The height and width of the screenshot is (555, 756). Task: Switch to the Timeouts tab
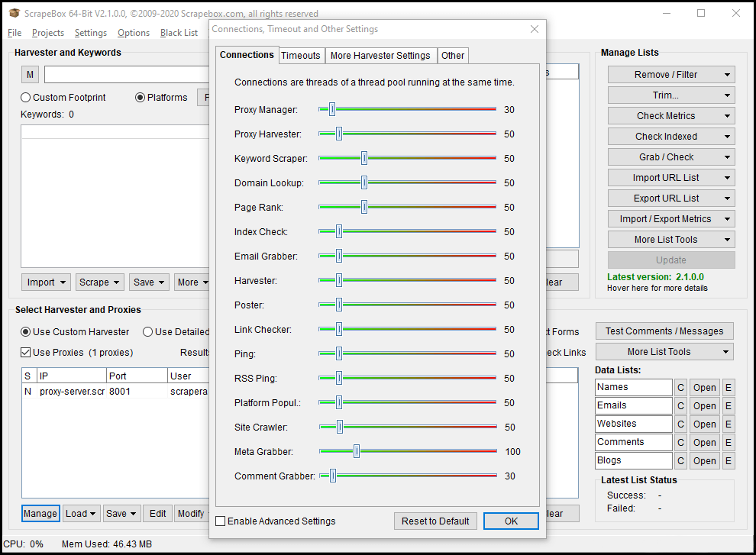coord(301,55)
